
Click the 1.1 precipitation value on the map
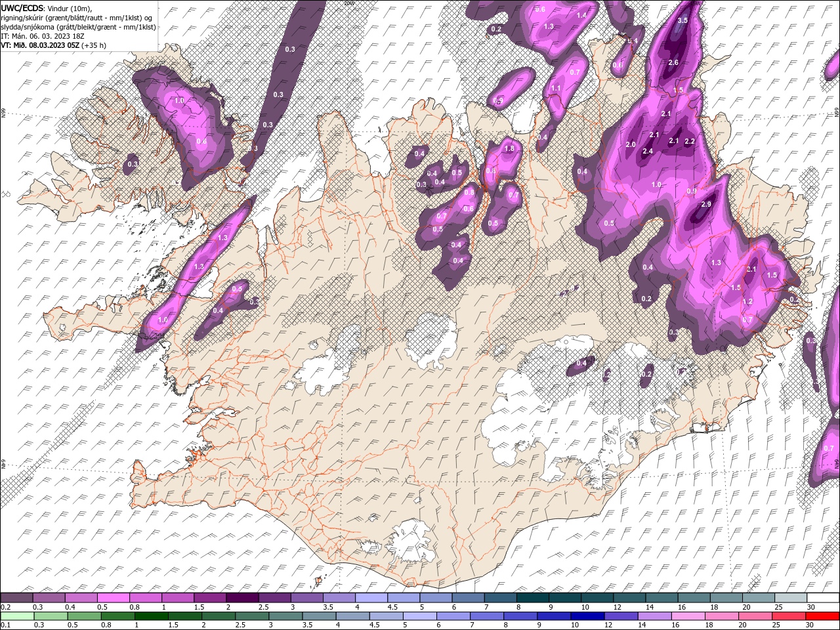[556, 88]
